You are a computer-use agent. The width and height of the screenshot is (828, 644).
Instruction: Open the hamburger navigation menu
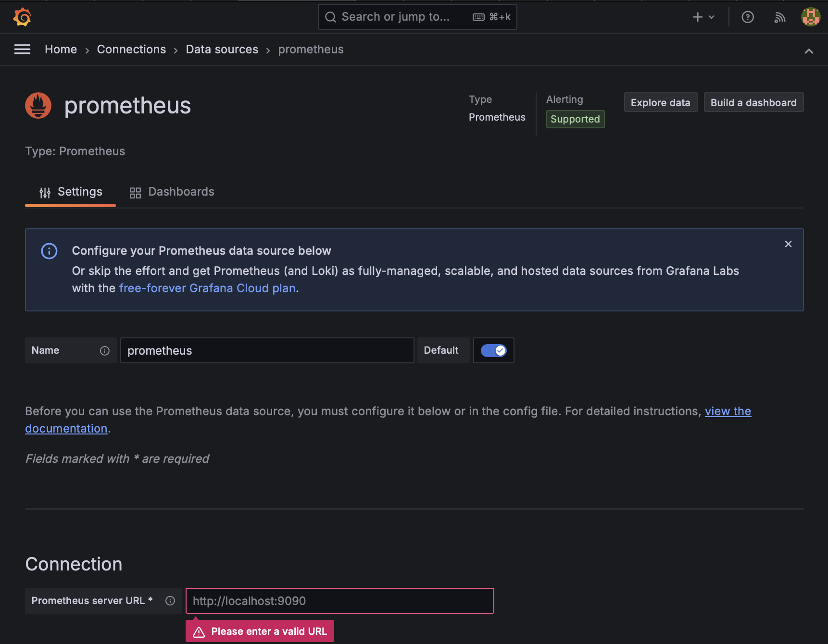coord(22,50)
